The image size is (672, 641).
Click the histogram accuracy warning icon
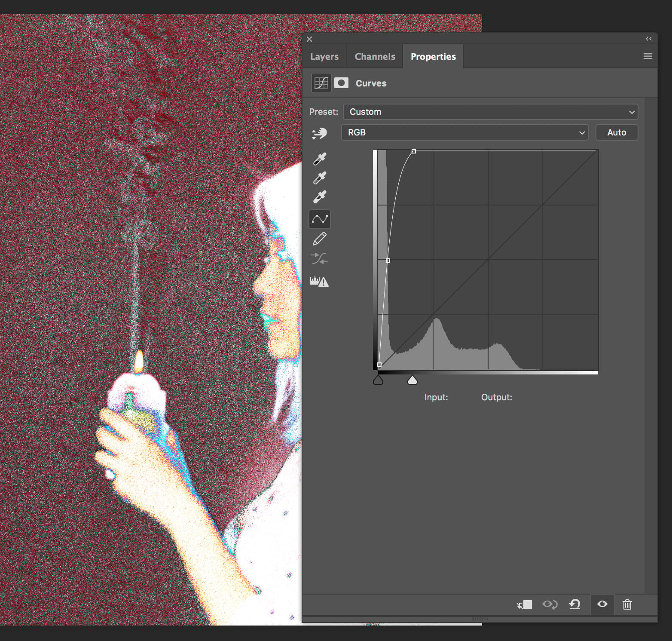pyautogui.click(x=319, y=281)
